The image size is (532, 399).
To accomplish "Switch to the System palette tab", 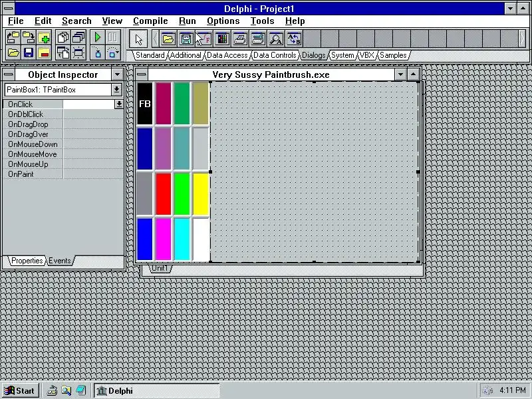I will (342, 55).
